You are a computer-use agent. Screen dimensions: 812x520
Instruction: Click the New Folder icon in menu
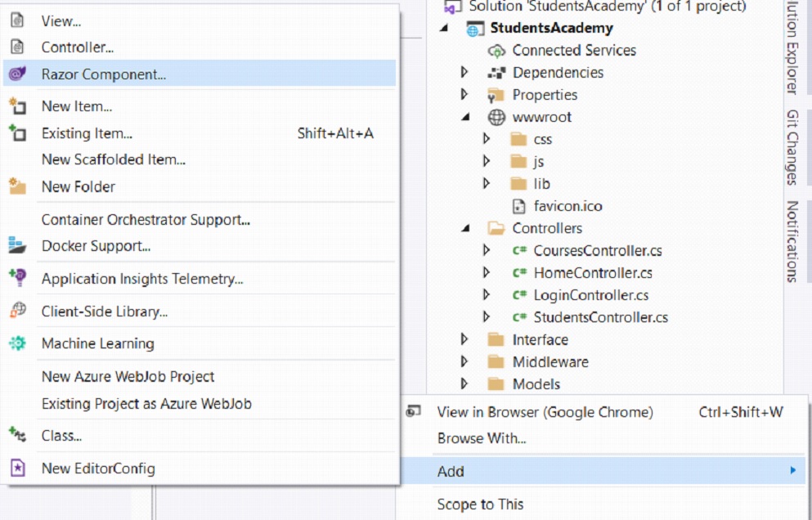pos(18,186)
